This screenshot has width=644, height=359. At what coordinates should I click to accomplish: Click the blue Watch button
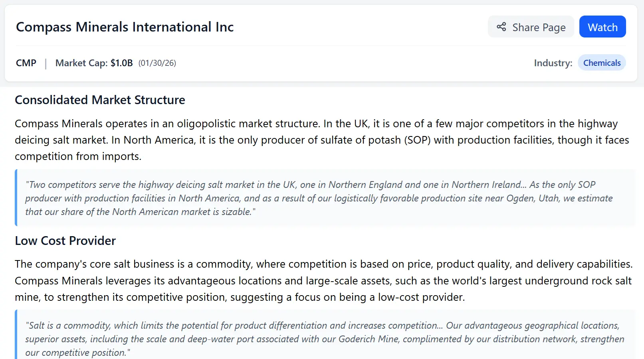(602, 27)
